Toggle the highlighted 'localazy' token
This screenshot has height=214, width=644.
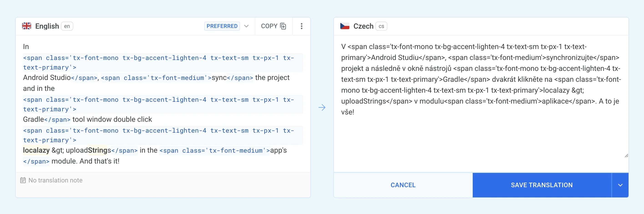coord(36,150)
